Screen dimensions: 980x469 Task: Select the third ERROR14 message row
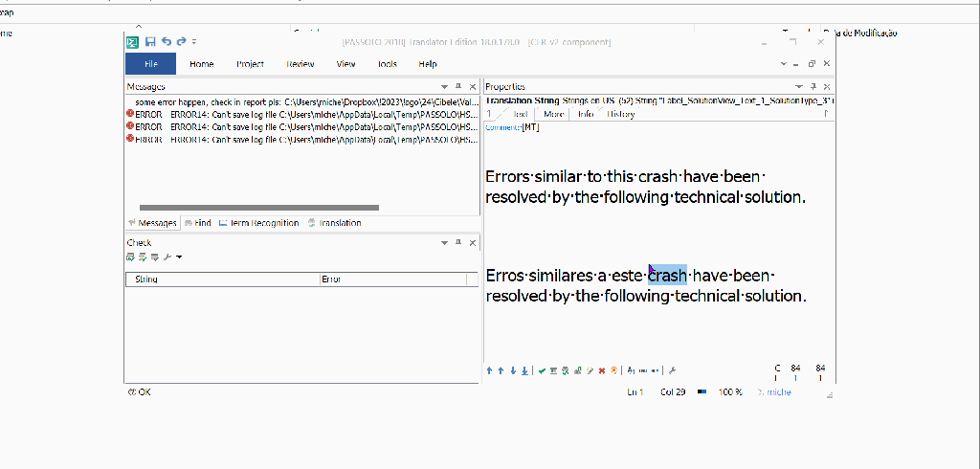click(x=302, y=139)
